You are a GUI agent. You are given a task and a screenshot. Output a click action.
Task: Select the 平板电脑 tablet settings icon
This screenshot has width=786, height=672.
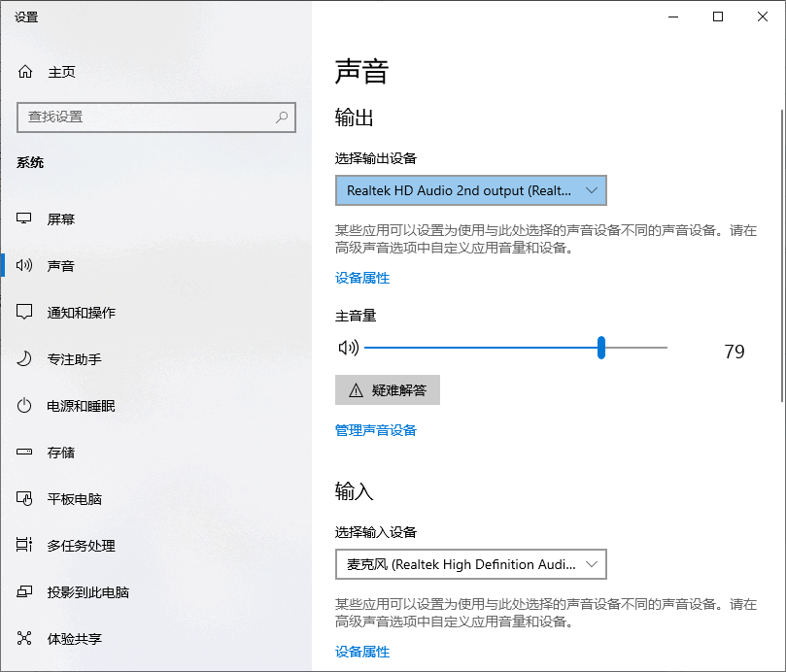[29, 498]
